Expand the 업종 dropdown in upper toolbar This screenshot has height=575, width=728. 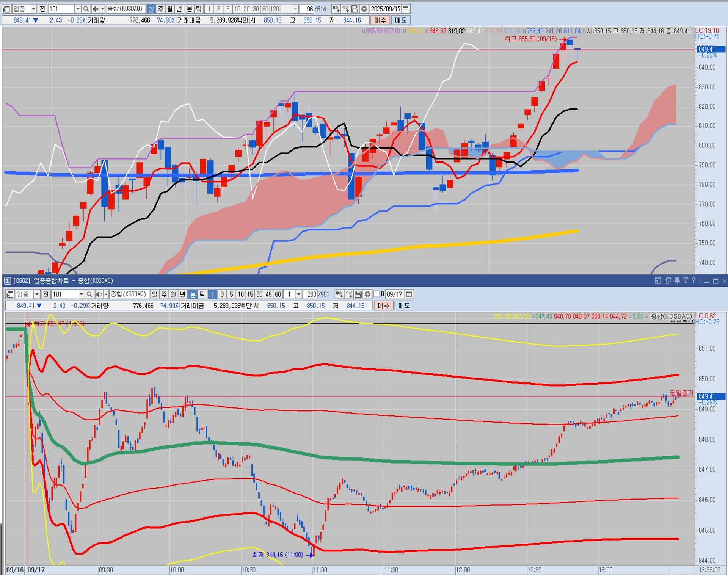click(33, 9)
